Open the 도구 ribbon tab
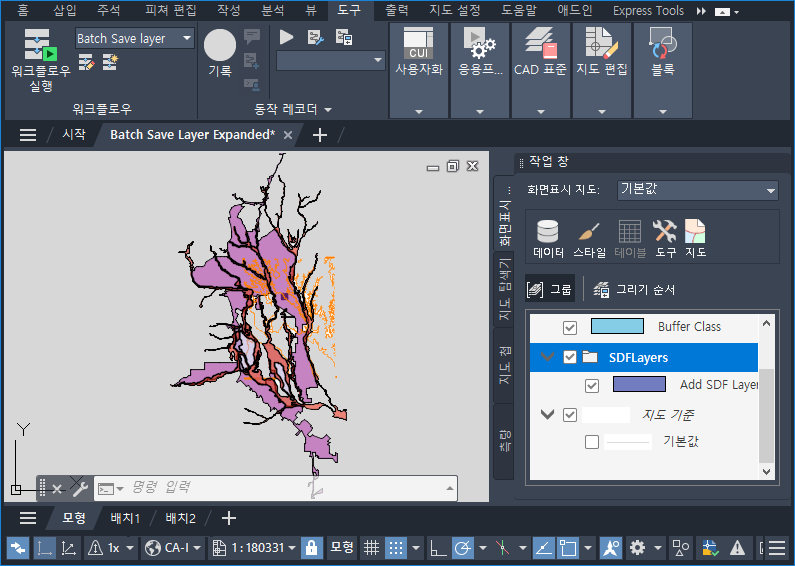The image size is (795, 566). (349, 10)
